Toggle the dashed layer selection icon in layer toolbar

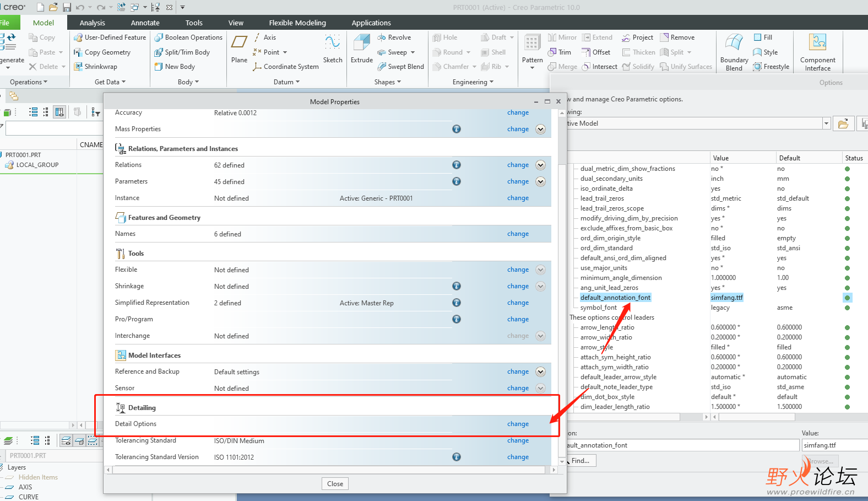coord(93,440)
